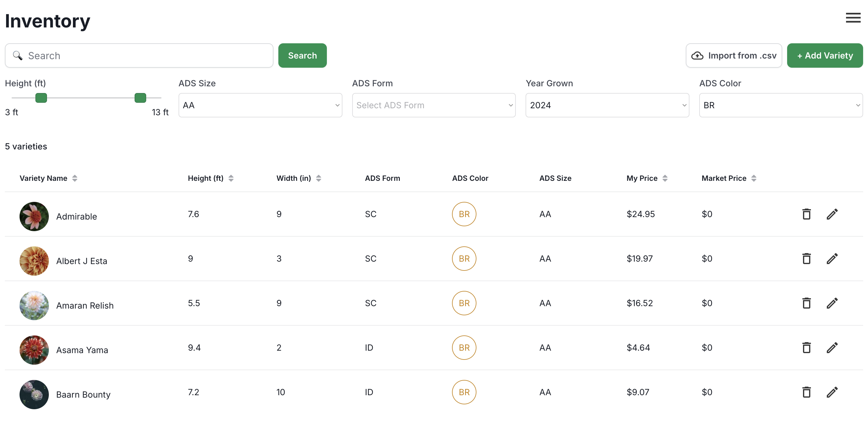This screenshot has height=433, width=868.
Task: Expand the Select ADS Form dropdown
Action: (x=434, y=105)
